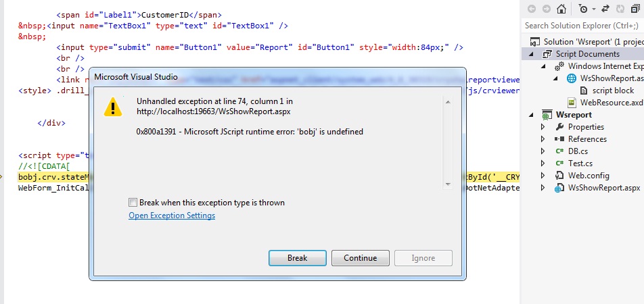
Task: Click the closing </div> tag in code
Action: click(x=51, y=123)
